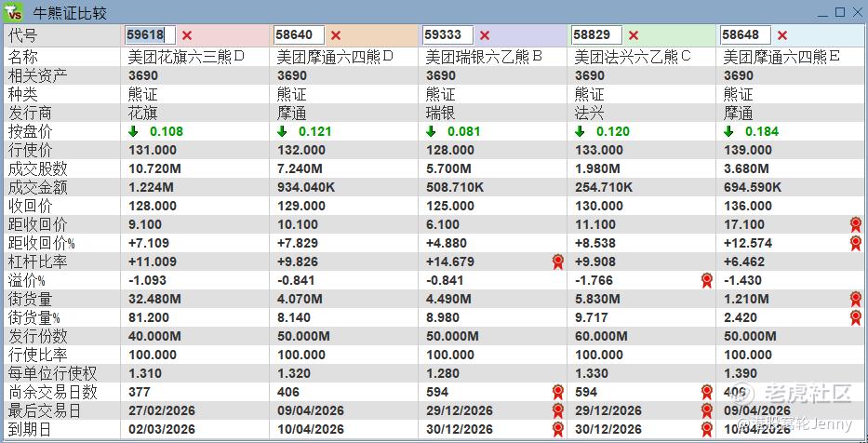Click the ribbon beside 58829's 594 days
This screenshot has width=868, height=443.
point(707,392)
